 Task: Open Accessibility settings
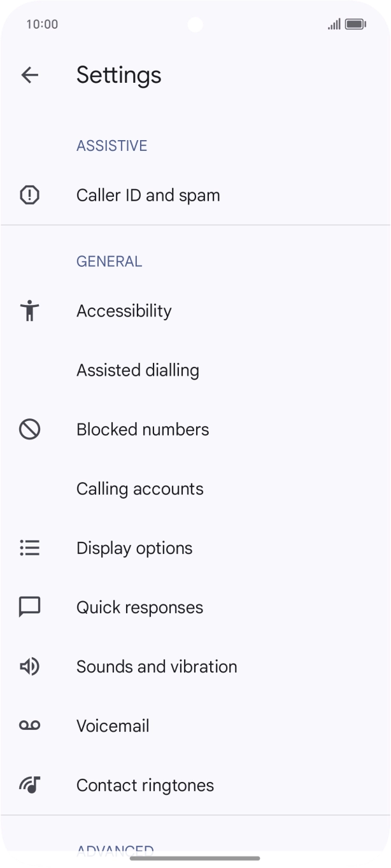[x=124, y=311]
